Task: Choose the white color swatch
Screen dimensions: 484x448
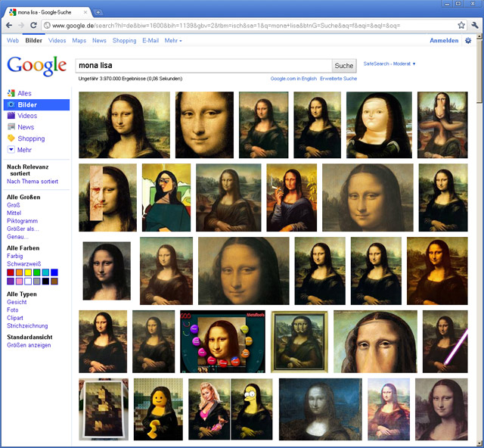Action: pyautogui.click(x=28, y=282)
